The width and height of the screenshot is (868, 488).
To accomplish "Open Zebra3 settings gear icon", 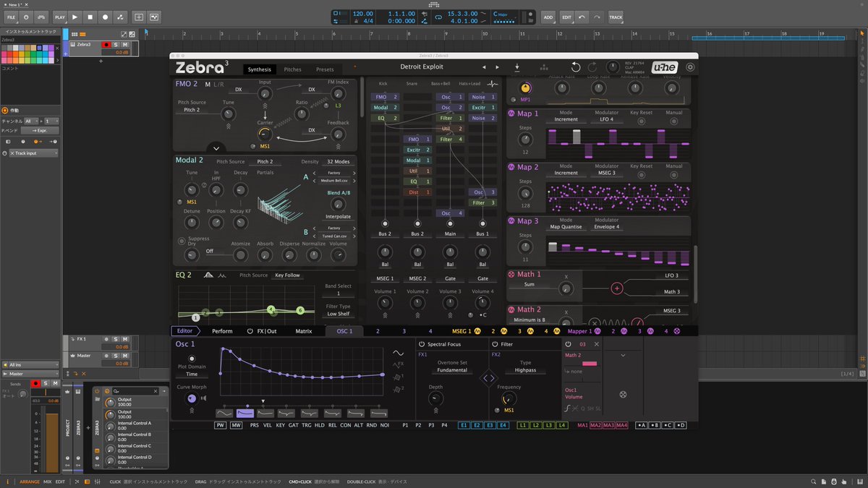I will pos(690,67).
